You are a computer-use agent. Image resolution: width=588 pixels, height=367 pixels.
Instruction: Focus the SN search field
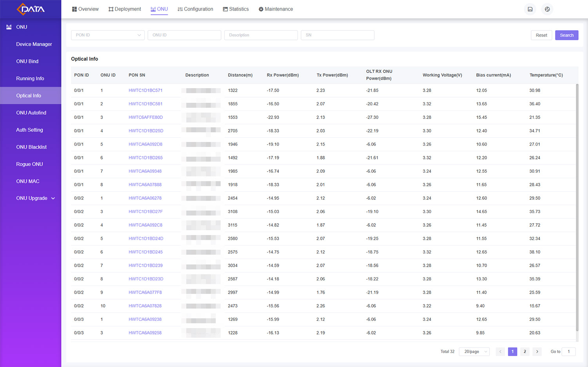pyautogui.click(x=337, y=35)
